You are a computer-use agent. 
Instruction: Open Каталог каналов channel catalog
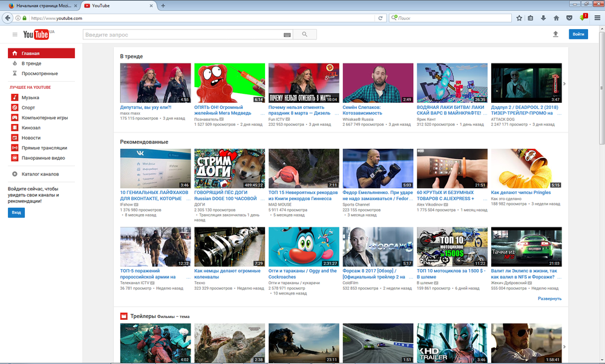40,174
